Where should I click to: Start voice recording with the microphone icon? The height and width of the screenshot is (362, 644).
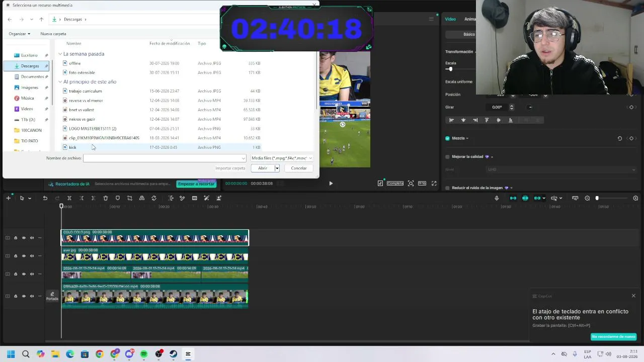click(497, 198)
